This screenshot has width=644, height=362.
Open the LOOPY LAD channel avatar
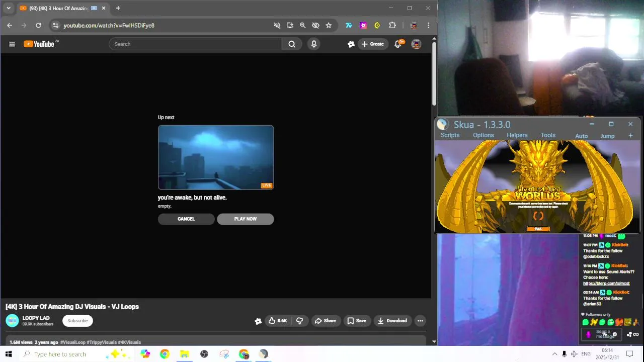coord(12,321)
